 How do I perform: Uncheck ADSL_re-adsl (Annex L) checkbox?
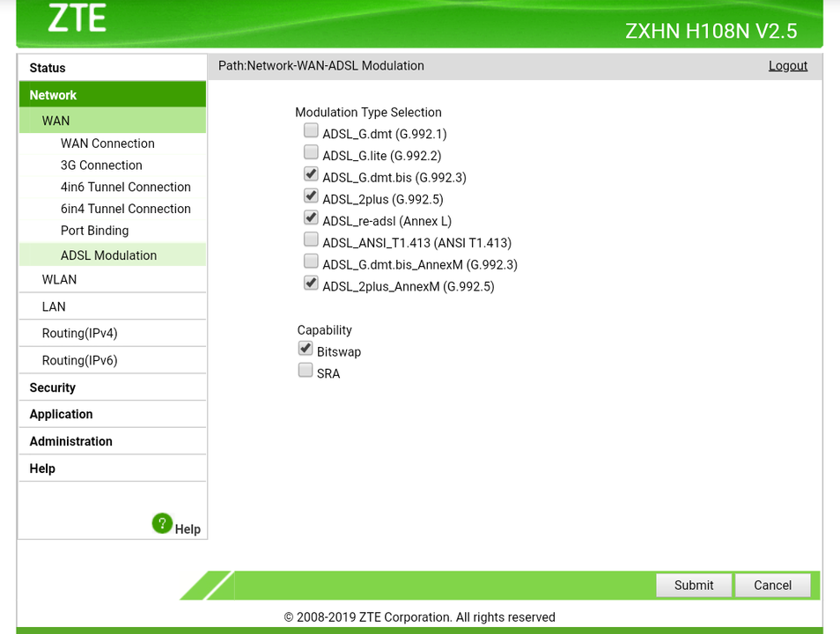point(311,217)
